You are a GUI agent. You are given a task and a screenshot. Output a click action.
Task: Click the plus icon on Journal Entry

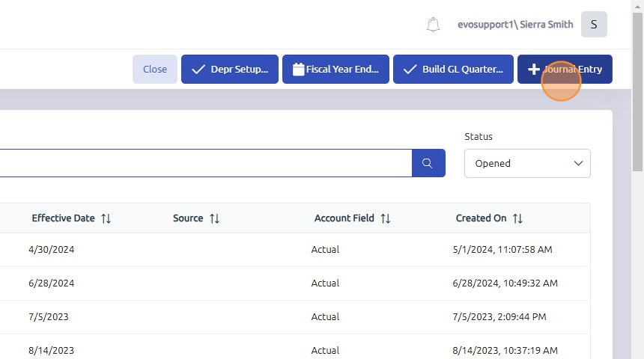click(534, 70)
